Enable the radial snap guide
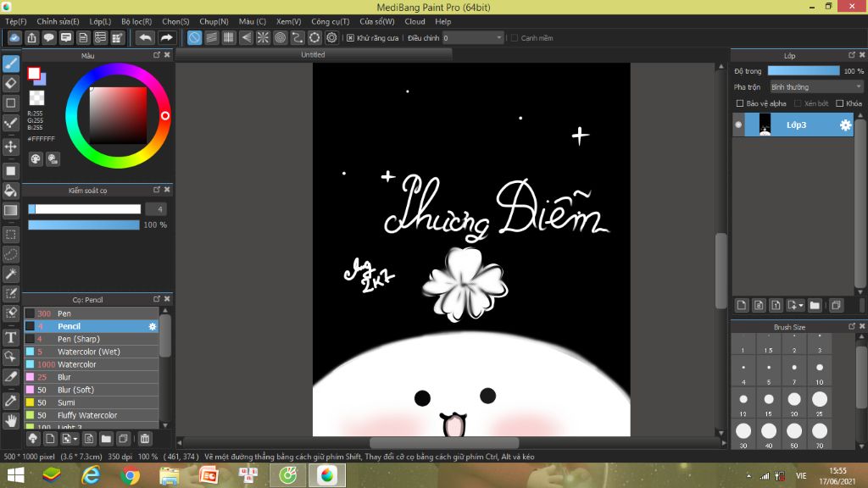The width and height of the screenshot is (868, 488). 263,37
